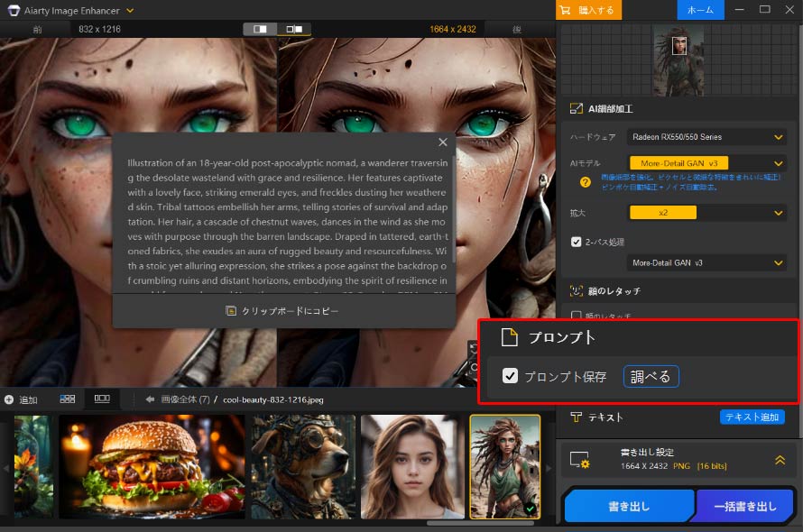Select the partially visible flower thumbnail
The width and height of the screenshot is (803, 532).
point(33,467)
